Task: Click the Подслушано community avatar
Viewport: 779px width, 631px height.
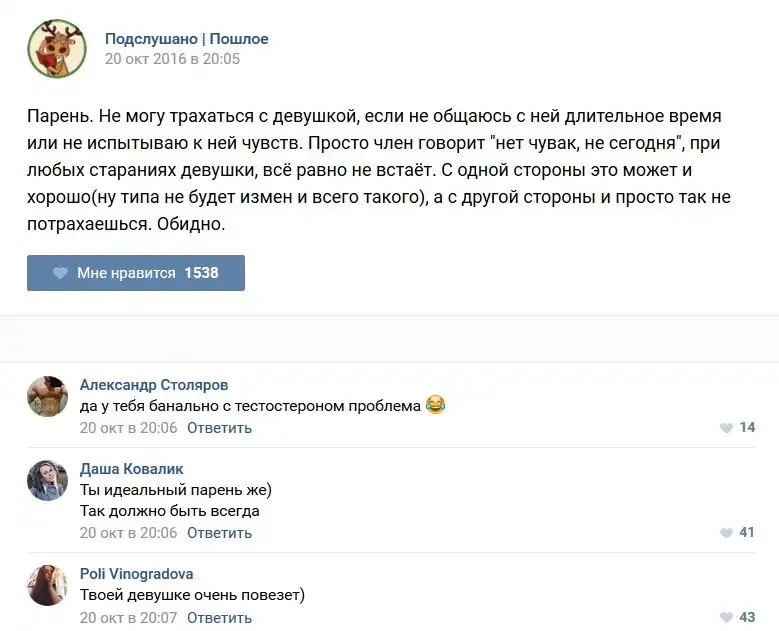Action: pos(56,48)
